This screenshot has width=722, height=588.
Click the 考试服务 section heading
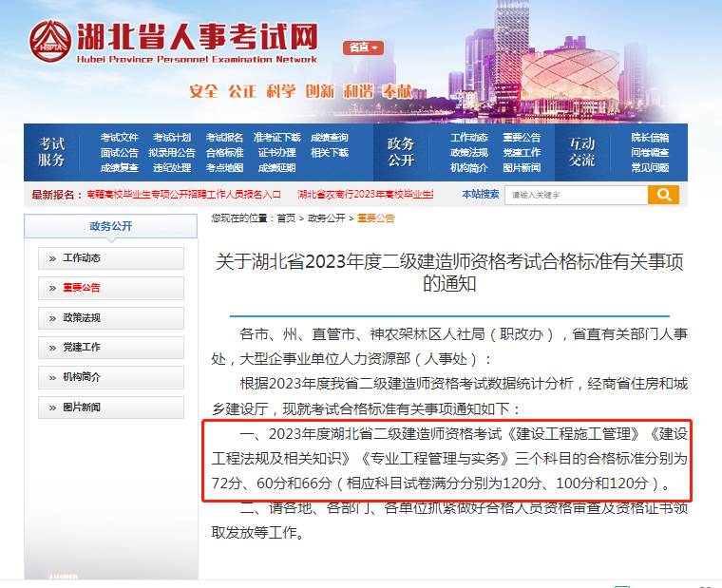pyautogui.click(x=51, y=152)
